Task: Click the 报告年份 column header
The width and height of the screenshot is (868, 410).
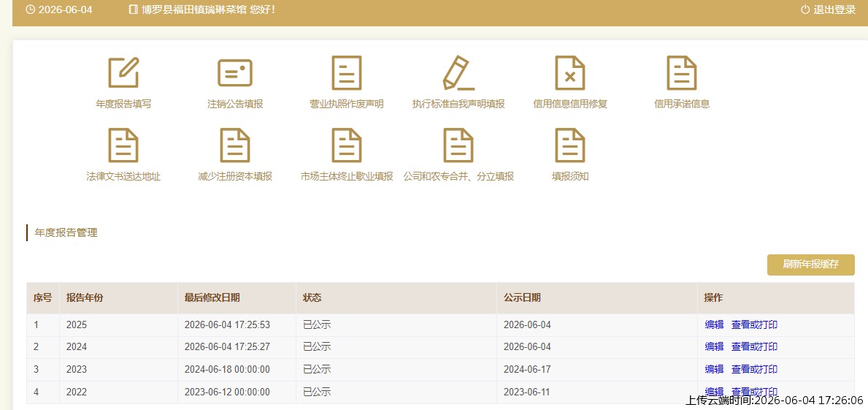Action: [x=85, y=297]
